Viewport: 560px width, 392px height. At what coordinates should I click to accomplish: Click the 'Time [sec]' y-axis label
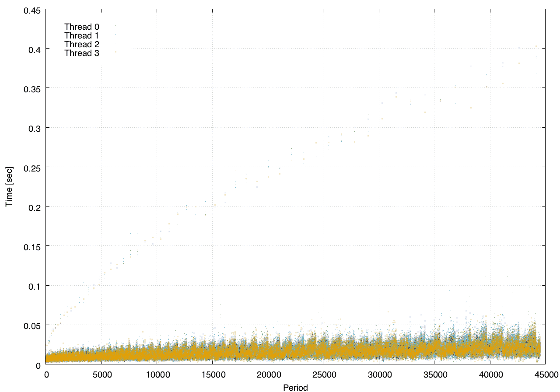tap(9, 186)
